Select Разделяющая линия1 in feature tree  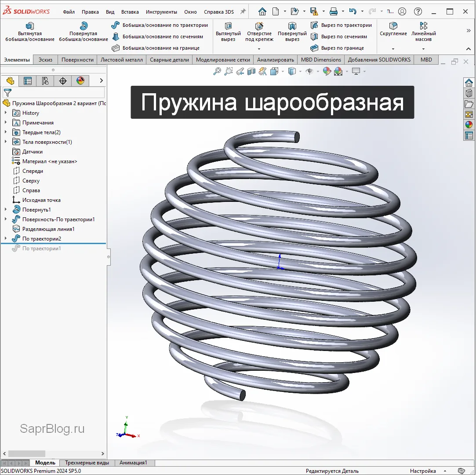pyautogui.click(x=48, y=229)
